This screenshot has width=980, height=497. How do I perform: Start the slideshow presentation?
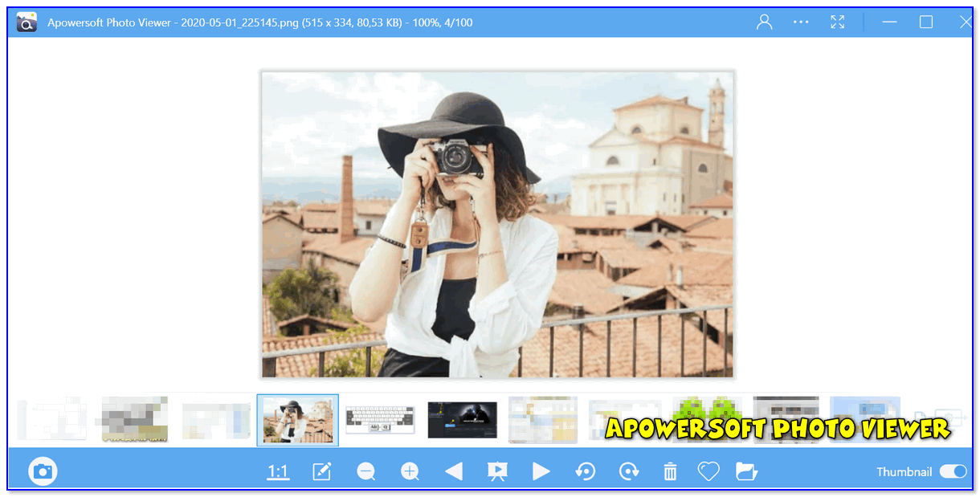click(497, 472)
